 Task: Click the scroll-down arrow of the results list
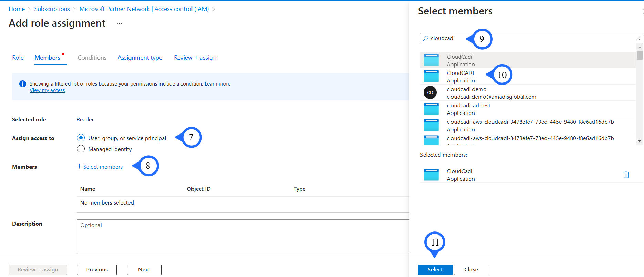coord(640,141)
